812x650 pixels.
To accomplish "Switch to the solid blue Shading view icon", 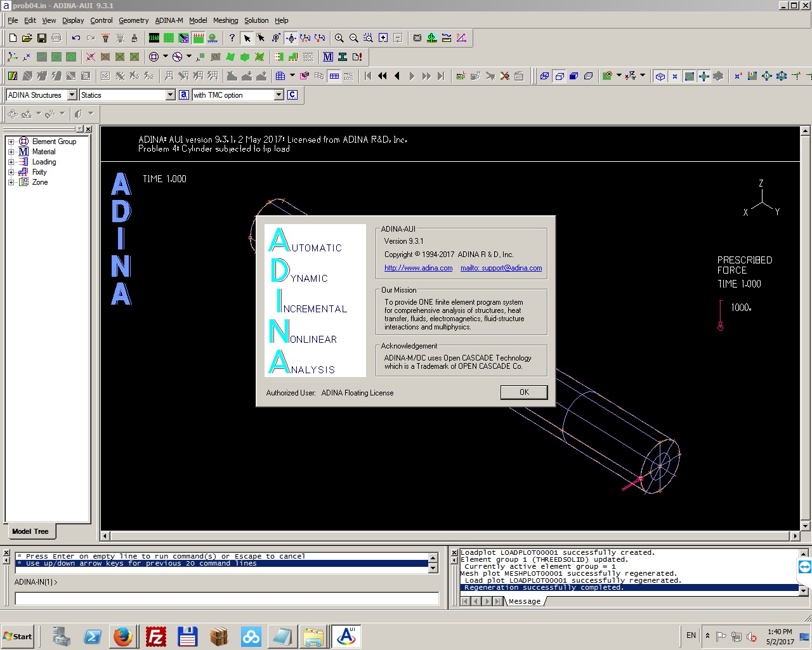I will pos(573,76).
